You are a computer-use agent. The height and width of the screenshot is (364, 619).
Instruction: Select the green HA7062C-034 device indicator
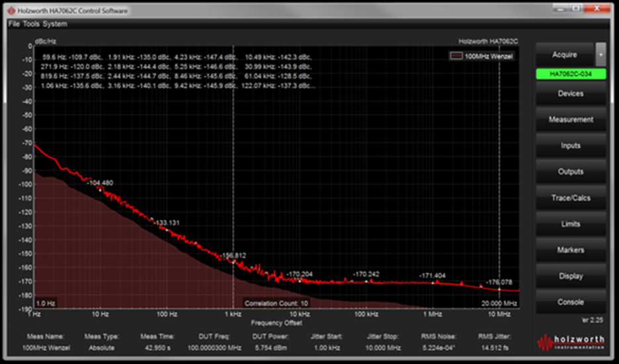point(570,74)
